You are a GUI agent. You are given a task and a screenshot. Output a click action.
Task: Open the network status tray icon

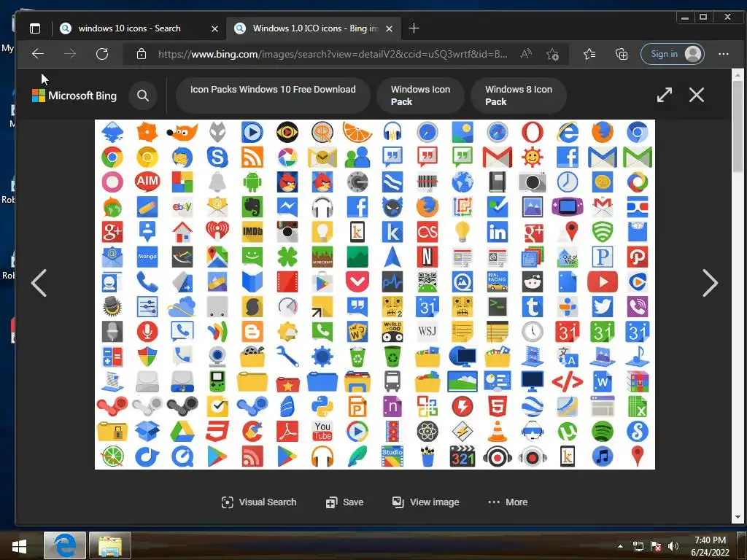pos(638,546)
